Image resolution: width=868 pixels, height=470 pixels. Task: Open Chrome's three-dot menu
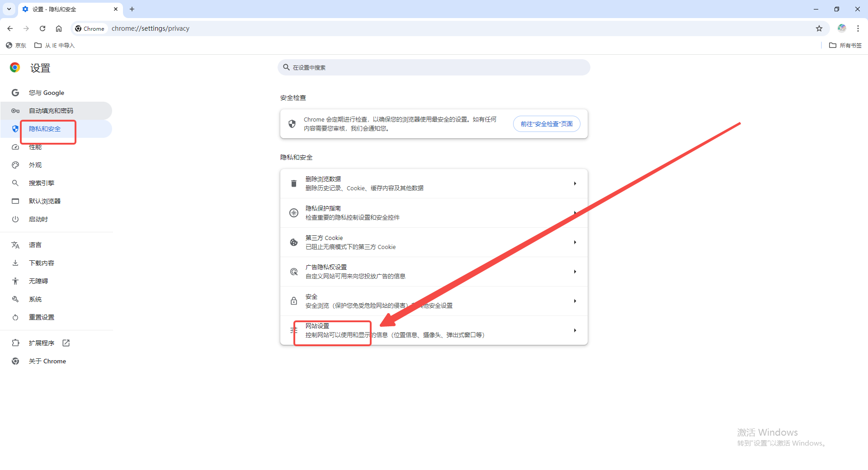click(858, 28)
